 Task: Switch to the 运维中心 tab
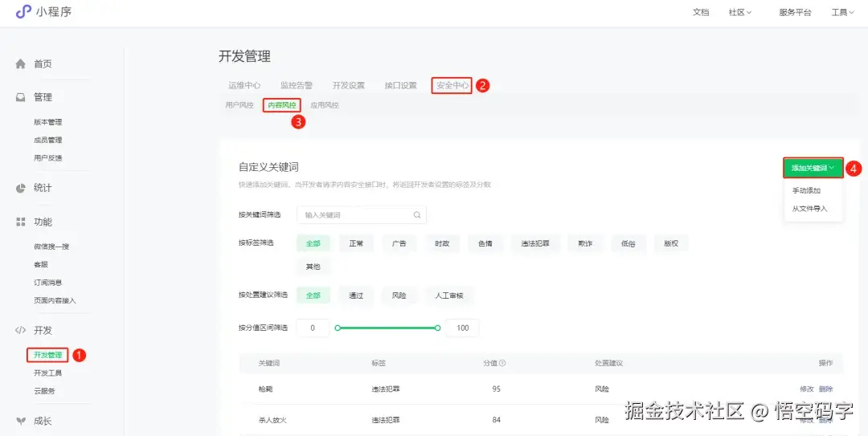[244, 85]
